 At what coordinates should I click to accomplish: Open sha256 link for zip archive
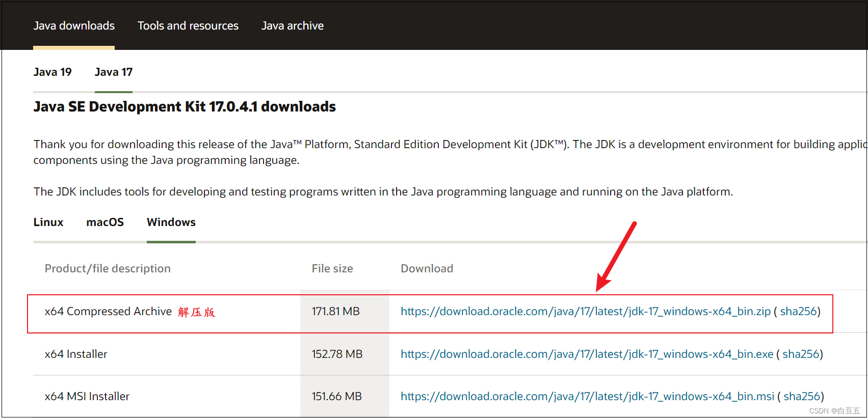(x=799, y=312)
